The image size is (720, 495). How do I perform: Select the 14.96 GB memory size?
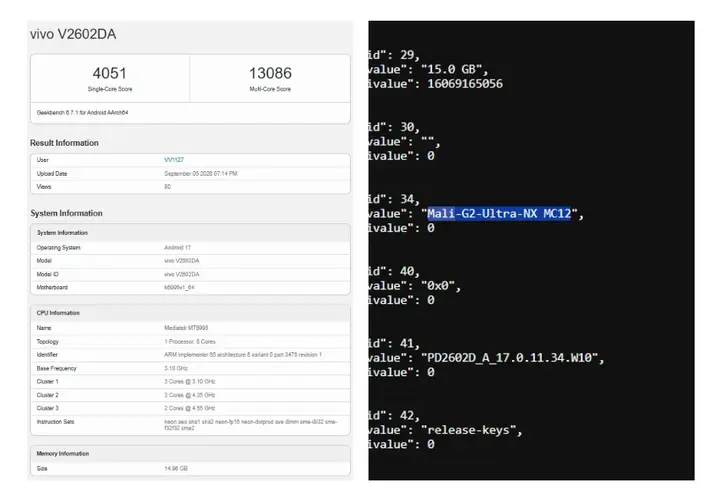[176, 469]
